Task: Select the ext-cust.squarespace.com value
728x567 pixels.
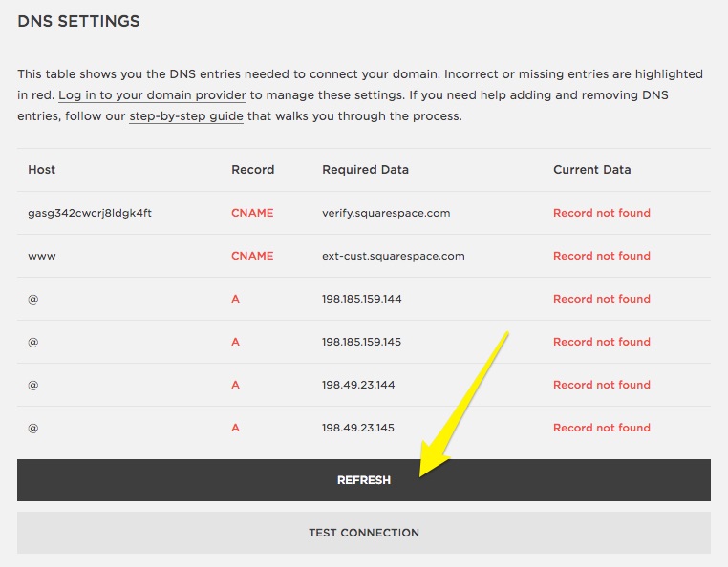Action: tap(393, 256)
